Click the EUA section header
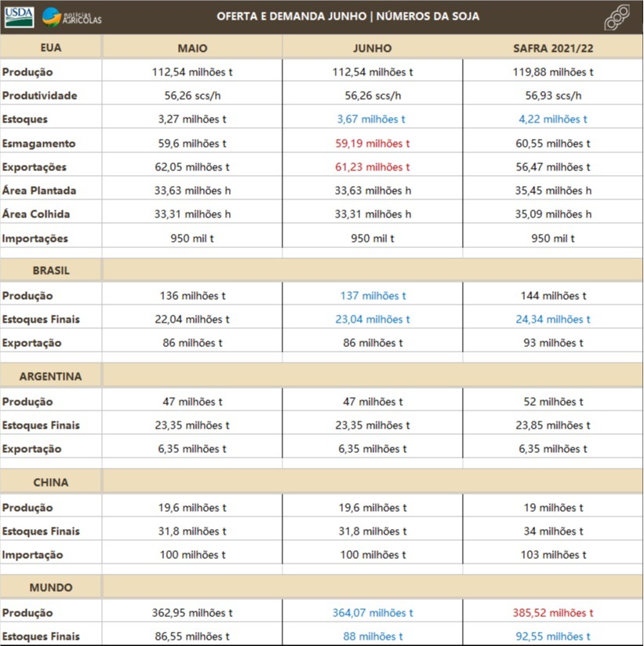The width and height of the screenshot is (644, 646). coord(50,47)
